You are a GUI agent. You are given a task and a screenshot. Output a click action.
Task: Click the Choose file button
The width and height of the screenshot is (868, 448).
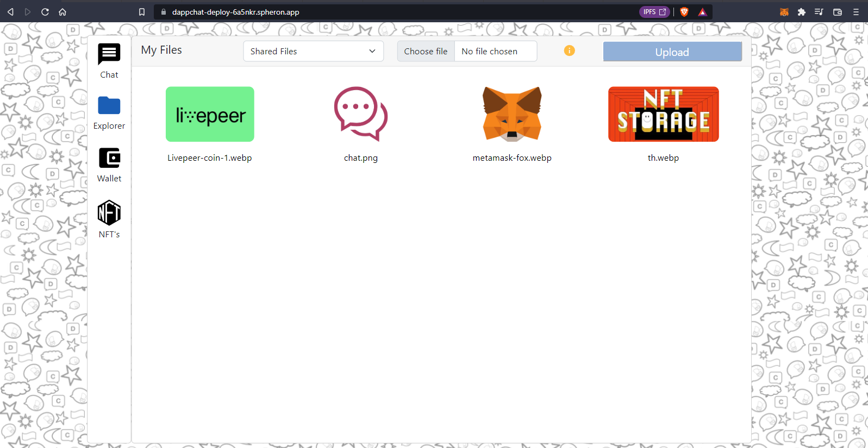(426, 51)
